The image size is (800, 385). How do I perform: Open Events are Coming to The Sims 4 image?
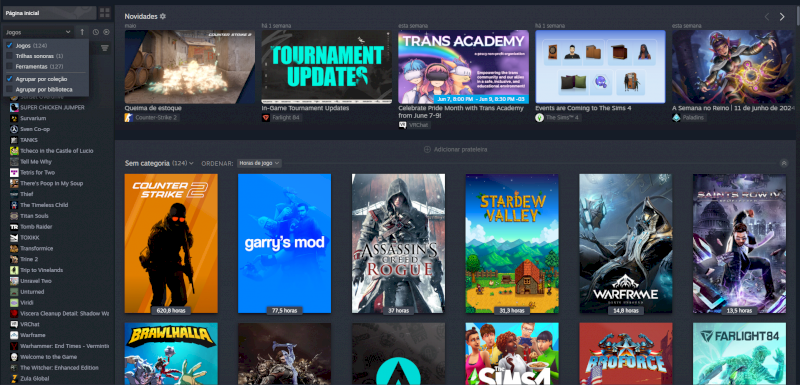[601, 67]
